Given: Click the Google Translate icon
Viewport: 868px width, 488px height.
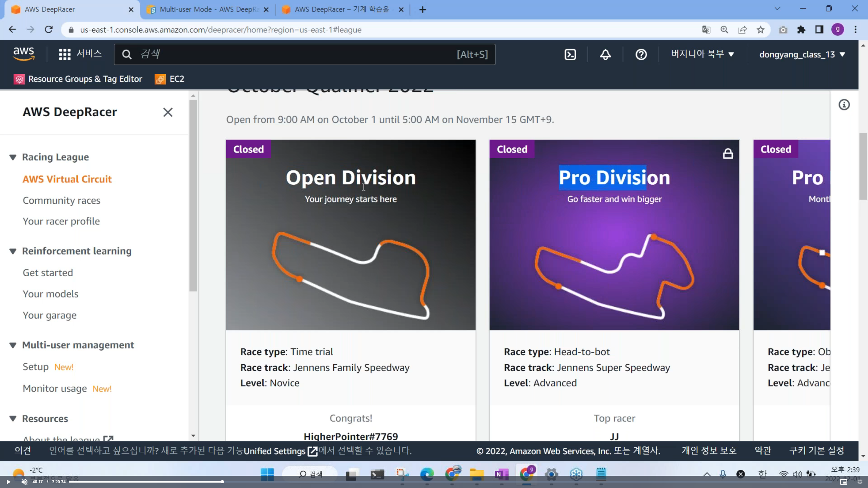Looking at the screenshot, I should coord(706,30).
